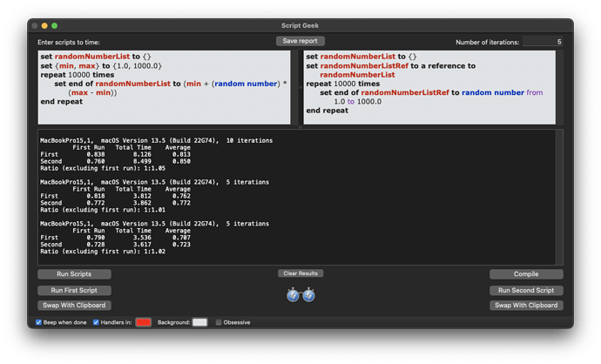Open the red Handlers color well
This screenshot has height=364, width=601.
coord(144,322)
